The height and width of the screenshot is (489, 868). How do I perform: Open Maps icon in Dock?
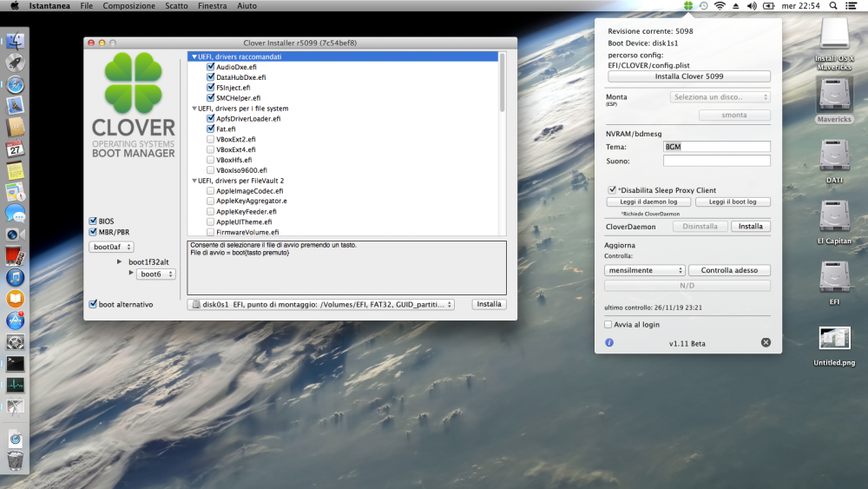click(15, 192)
